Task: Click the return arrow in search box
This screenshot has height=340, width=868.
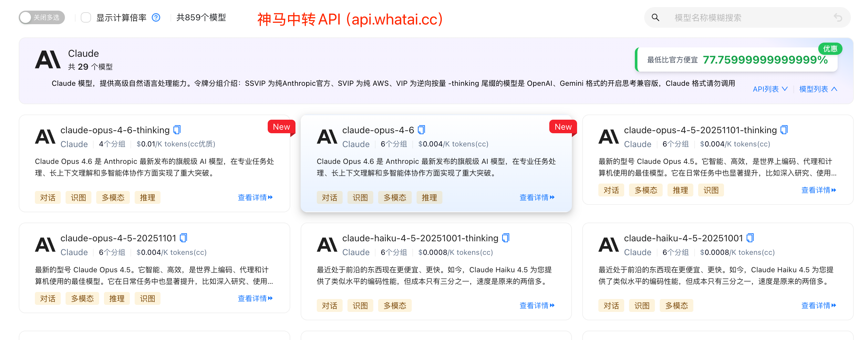Action: [x=838, y=17]
